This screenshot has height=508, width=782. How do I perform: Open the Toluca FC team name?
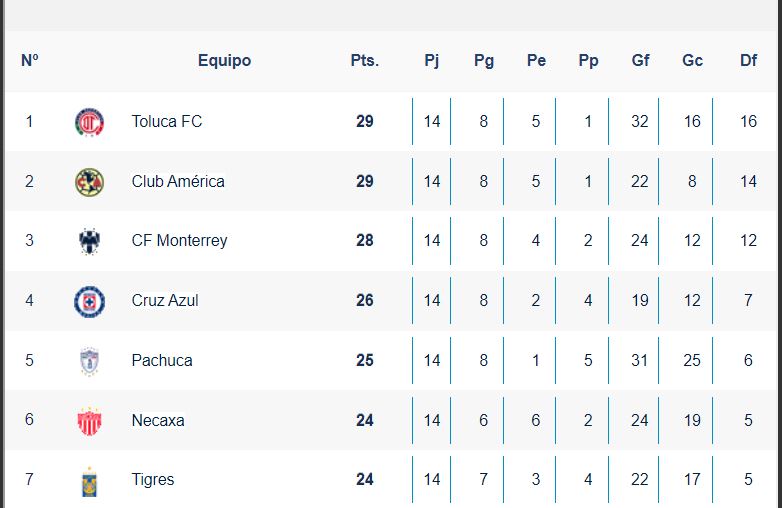coord(166,122)
